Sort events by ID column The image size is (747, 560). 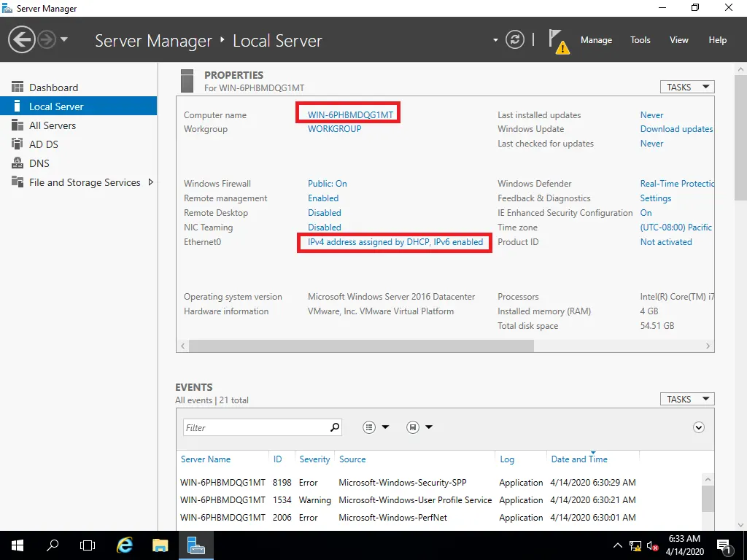click(x=278, y=459)
